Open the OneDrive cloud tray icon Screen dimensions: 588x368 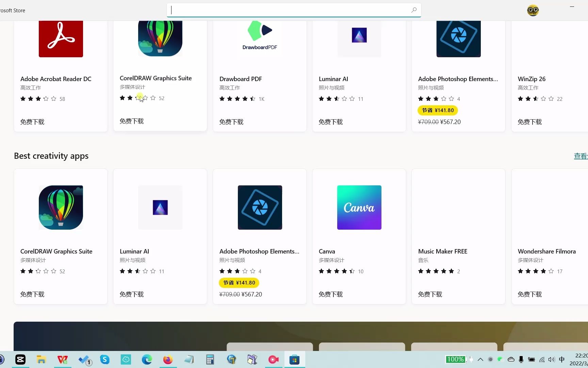tap(511, 359)
